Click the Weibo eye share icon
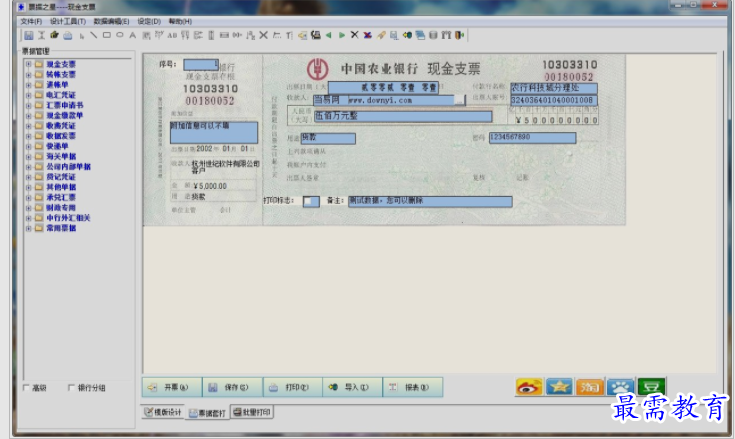Viewport: 735px width, 439px height. click(x=529, y=387)
